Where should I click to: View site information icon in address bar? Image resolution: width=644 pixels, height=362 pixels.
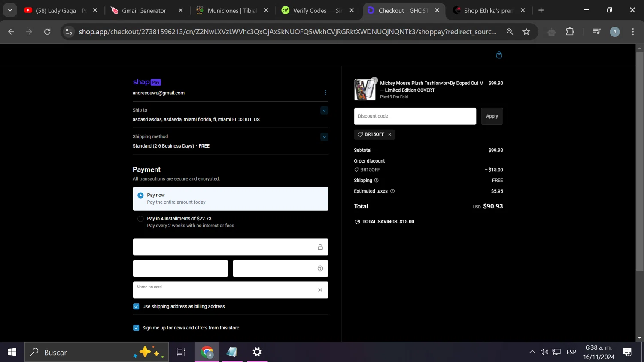coord(69,32)
